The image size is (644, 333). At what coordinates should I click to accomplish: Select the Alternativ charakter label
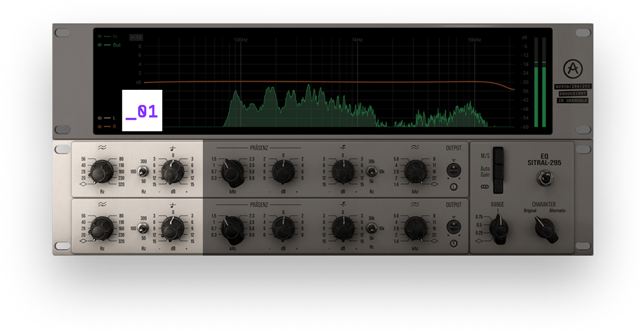tap(558, 210)
